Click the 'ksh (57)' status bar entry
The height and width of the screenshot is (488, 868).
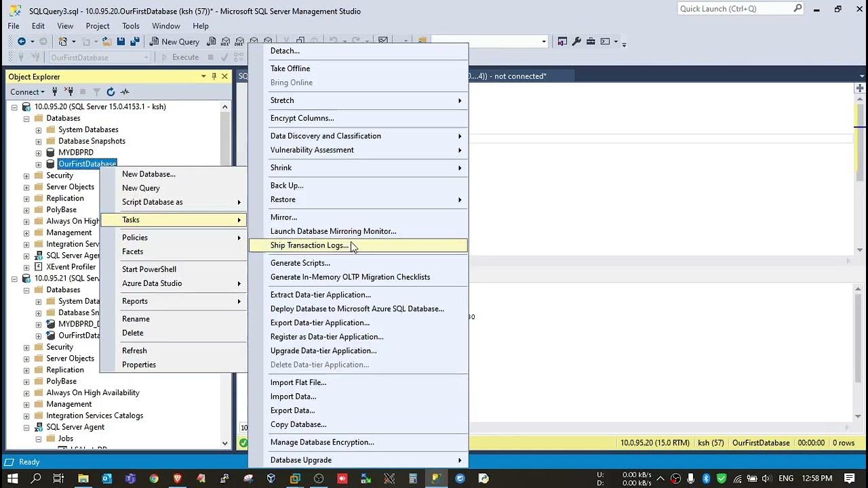pyautogui.click(x=712, y=443)
